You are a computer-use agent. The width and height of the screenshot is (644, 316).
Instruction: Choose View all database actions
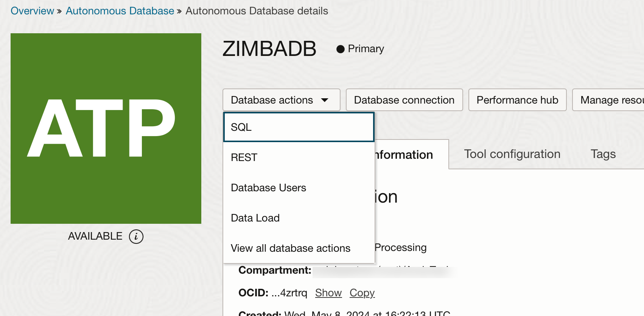299,248
